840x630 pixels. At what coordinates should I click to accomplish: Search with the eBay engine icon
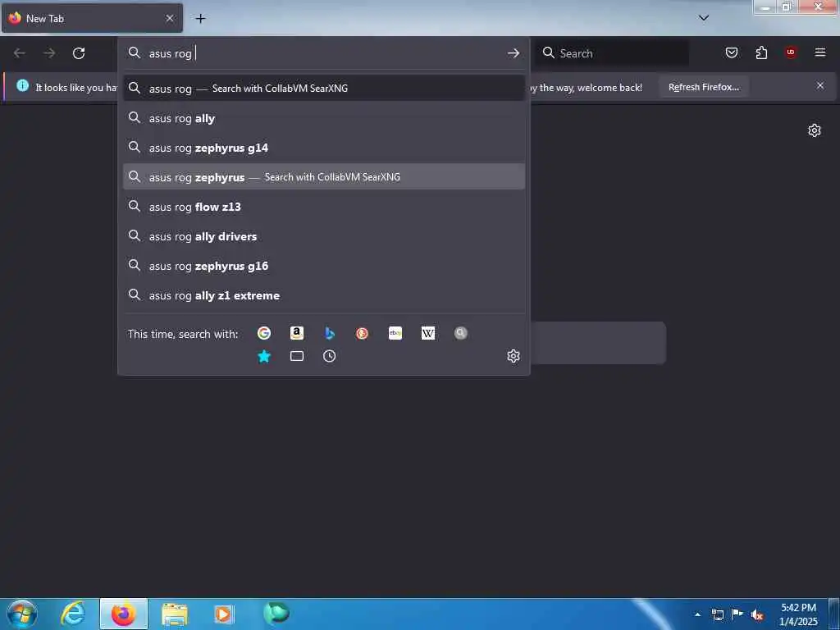[x=395, y=333]
